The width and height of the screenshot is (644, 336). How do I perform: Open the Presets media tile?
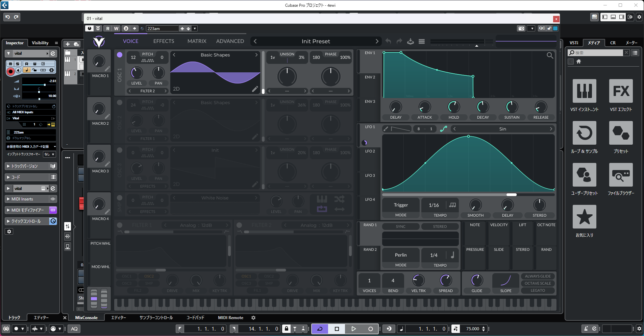621,133
